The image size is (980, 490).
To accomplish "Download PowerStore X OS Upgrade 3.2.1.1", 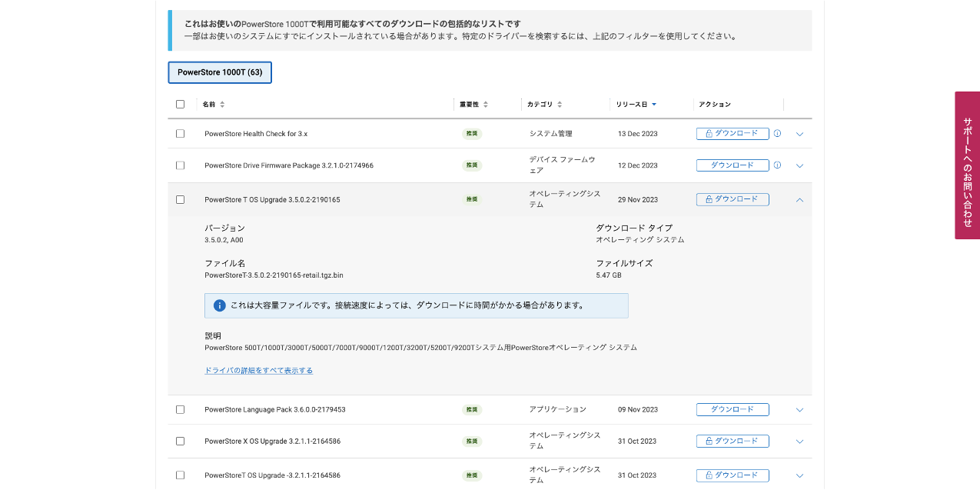I will pyautogui.click(x=733, y=441).
